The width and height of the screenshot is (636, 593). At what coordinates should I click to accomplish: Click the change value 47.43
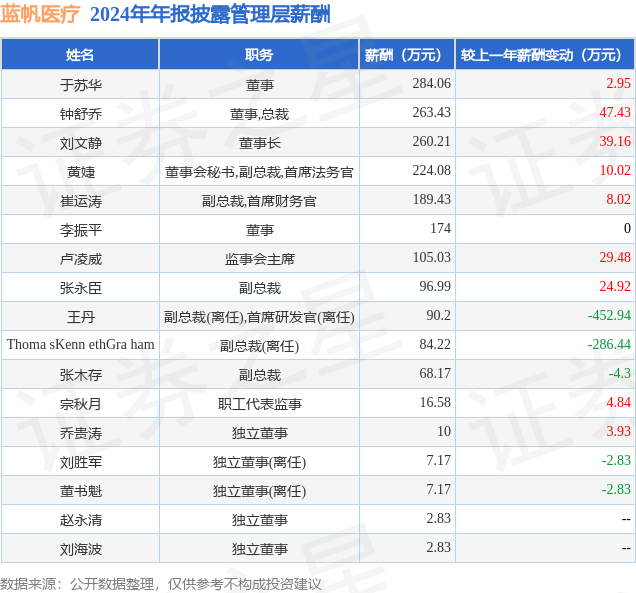coord(615,112)
